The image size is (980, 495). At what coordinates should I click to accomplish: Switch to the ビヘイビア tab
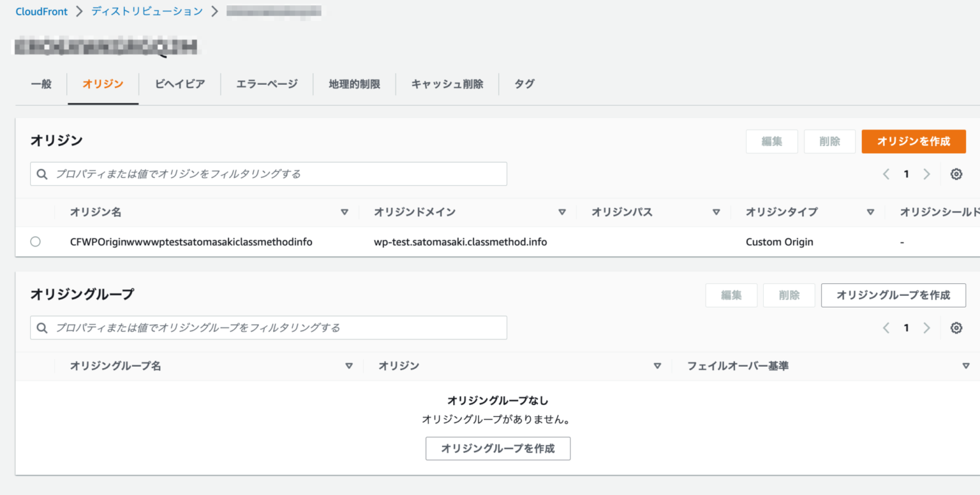click(179, 84)
